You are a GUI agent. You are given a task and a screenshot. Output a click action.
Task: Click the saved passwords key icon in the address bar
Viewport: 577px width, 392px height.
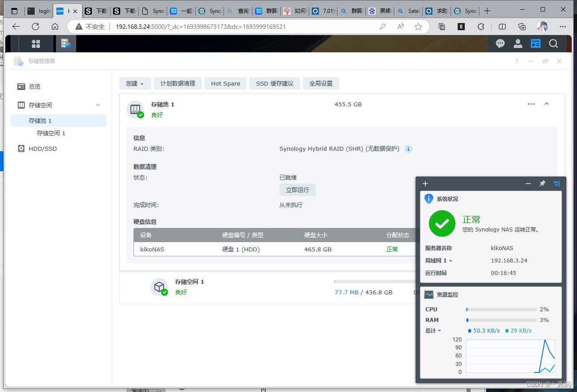coord(383,27)
